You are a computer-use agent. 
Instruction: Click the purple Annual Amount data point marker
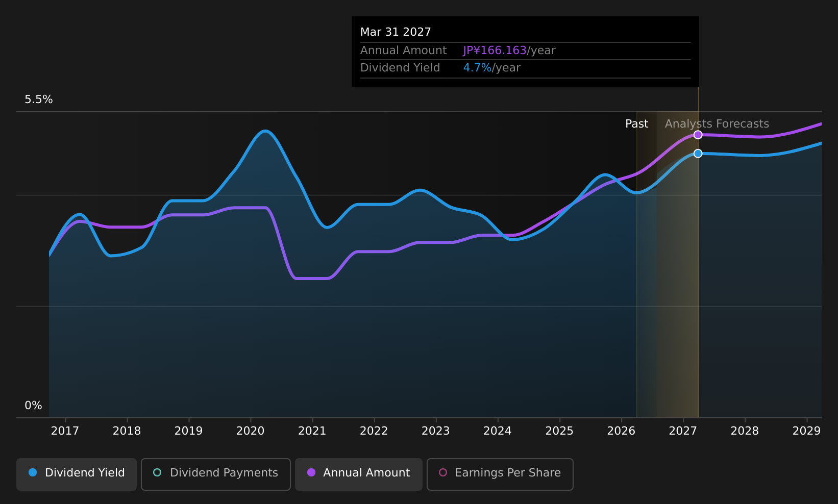point(698,135)
